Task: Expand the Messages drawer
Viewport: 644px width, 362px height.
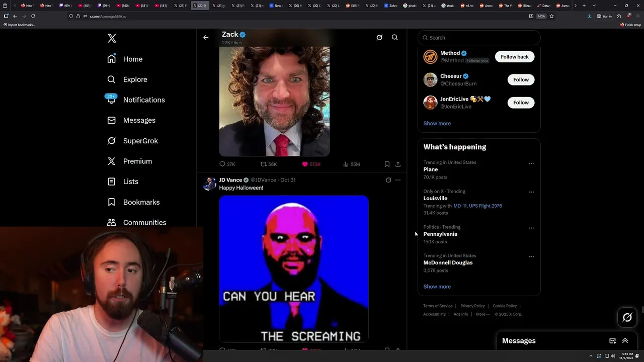Action: [625, 341]
